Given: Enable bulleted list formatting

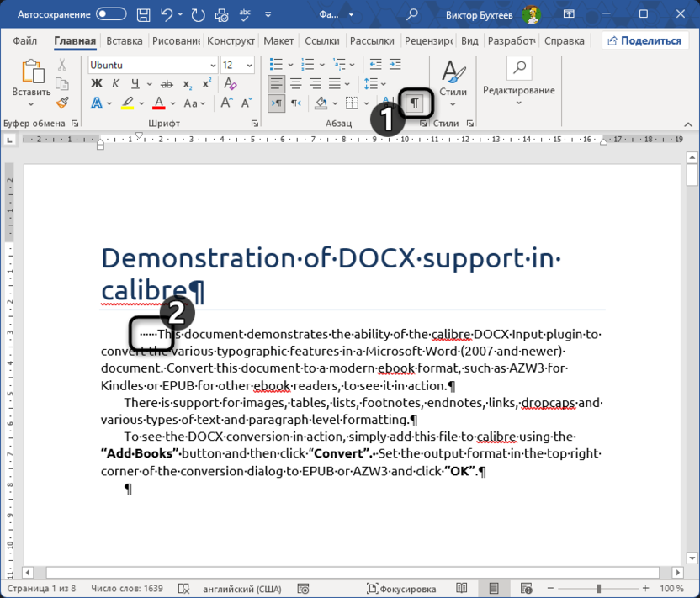Looking at the screenshot, I should [275, 65].
